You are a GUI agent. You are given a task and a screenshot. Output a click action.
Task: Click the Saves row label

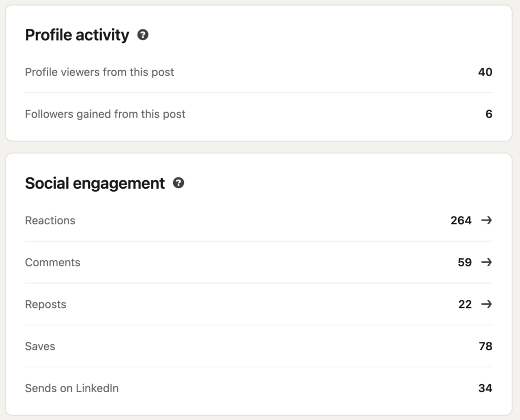tap(40, 346)
